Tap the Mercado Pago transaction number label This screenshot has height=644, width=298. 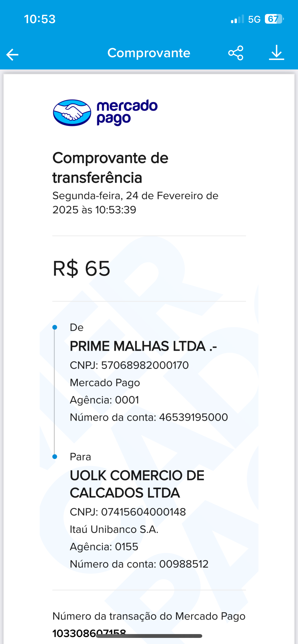coord(149,616)
